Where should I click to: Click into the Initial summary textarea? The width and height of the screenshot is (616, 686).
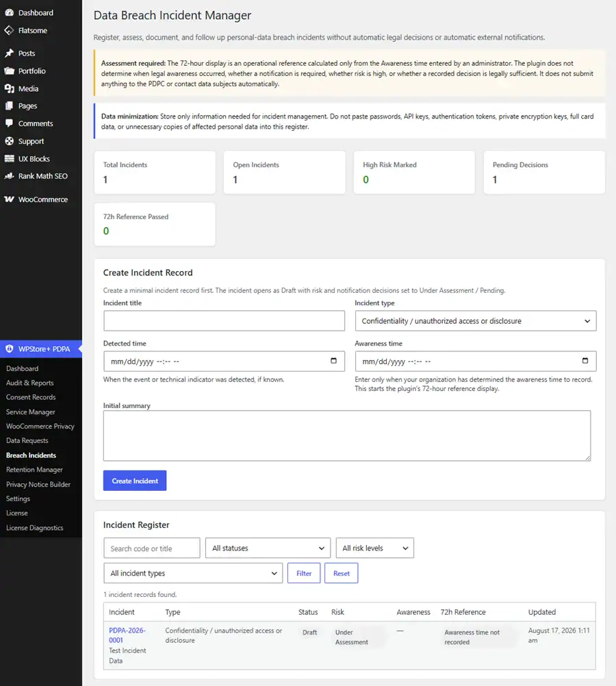(347, 435)
